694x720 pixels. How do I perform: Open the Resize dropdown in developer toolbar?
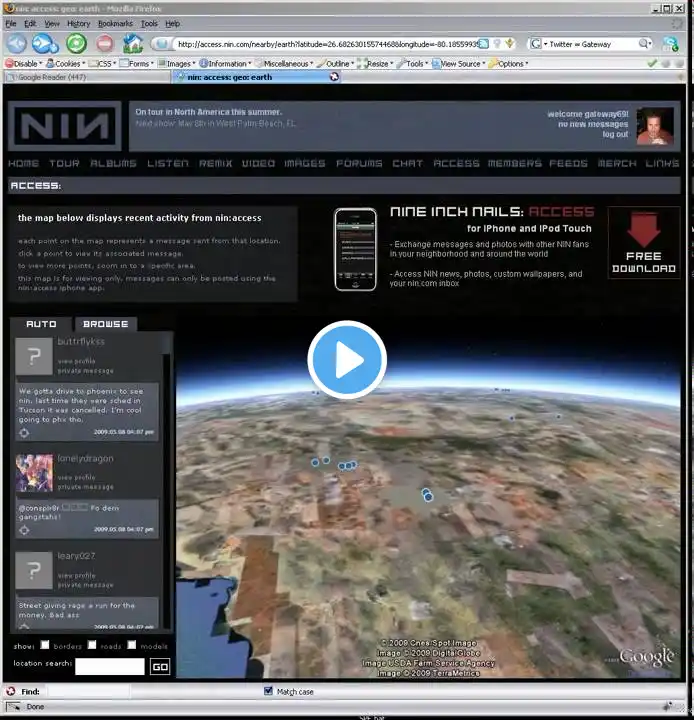(375, 63)
